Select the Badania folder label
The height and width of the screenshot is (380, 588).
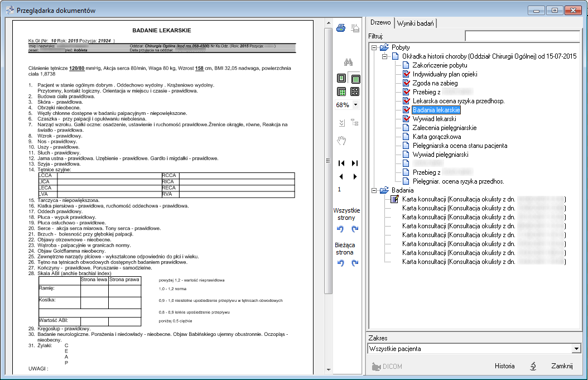(x=402, y=191)
